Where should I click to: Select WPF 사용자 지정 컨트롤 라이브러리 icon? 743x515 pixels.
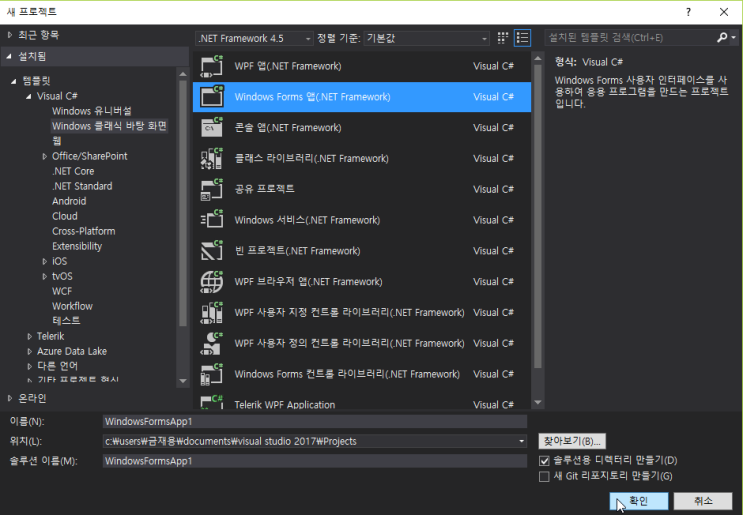(212, 312)
